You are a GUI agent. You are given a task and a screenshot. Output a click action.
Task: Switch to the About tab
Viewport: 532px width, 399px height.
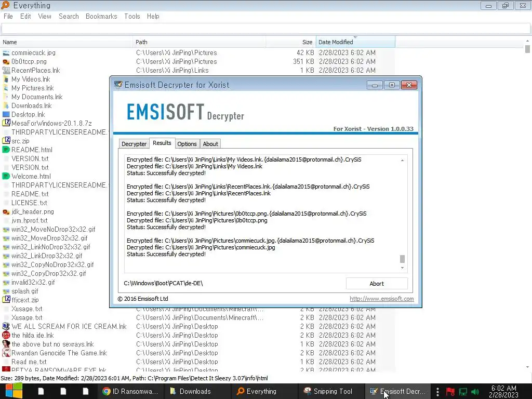pyautogui.click(x=210, y=144)
